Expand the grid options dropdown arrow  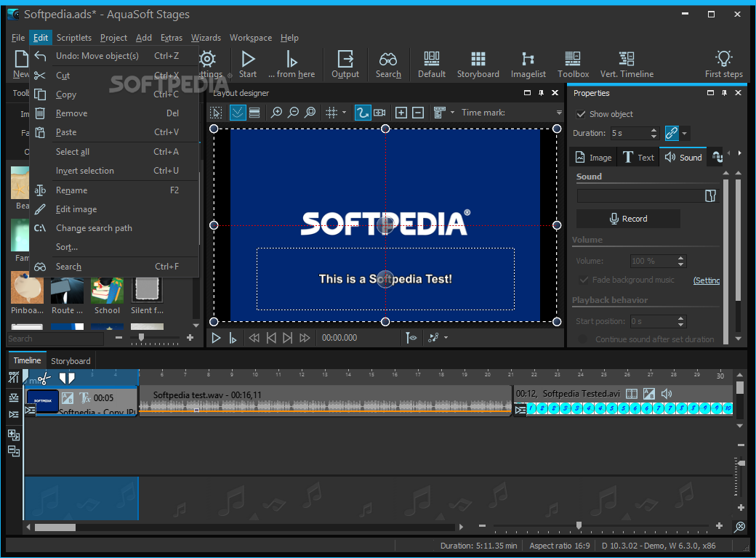[x=344, y=113]
